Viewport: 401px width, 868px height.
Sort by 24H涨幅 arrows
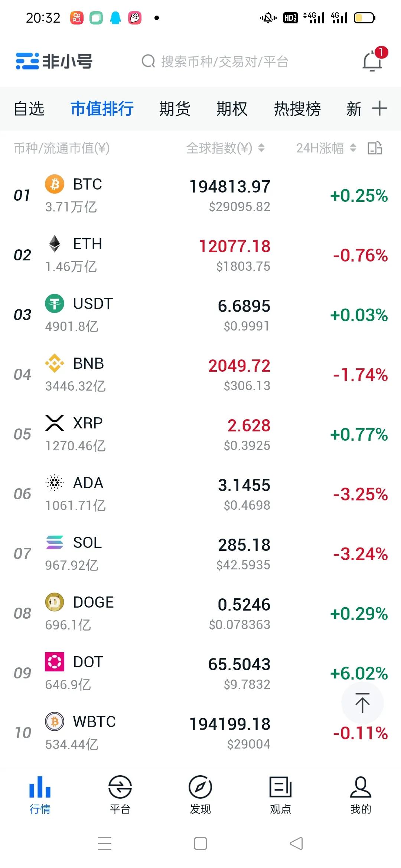click(x=353, y=148)
